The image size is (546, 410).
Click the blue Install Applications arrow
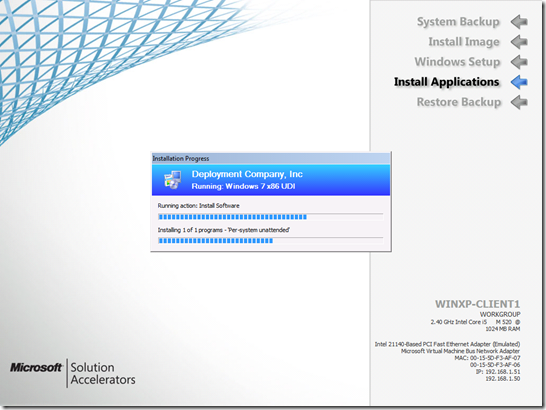[519, 82]
